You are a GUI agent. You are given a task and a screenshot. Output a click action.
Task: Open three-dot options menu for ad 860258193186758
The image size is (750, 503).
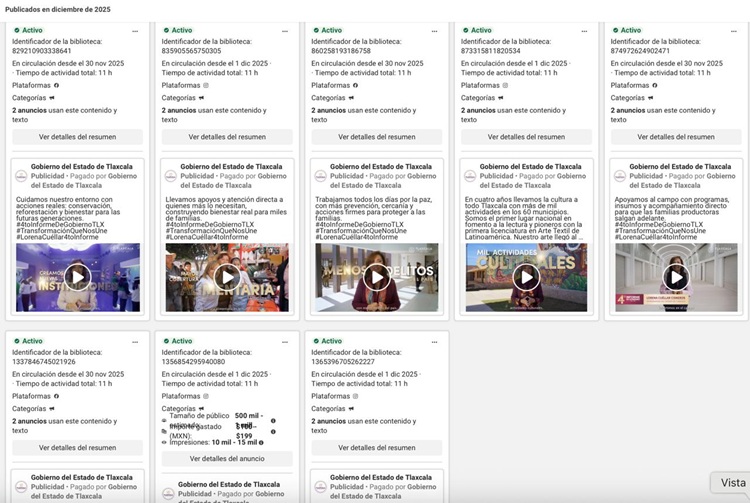tap(435, 31)
